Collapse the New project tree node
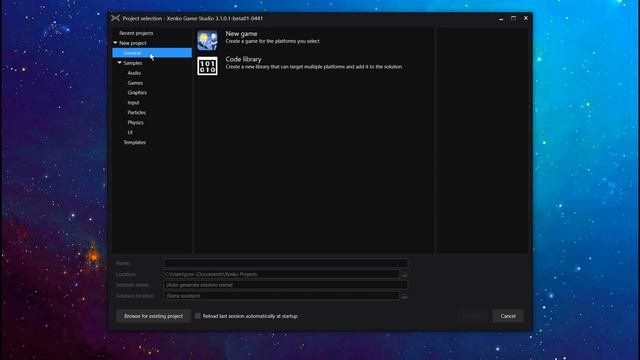This screenshot has height=360, width=640. [x=115, y=43]
